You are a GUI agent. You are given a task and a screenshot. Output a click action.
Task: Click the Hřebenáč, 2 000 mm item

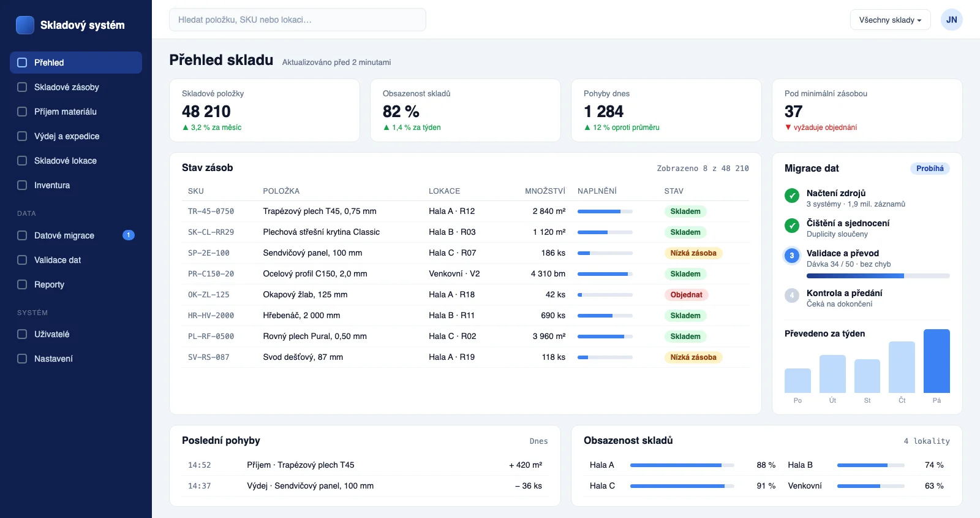[x=301, y=316]
